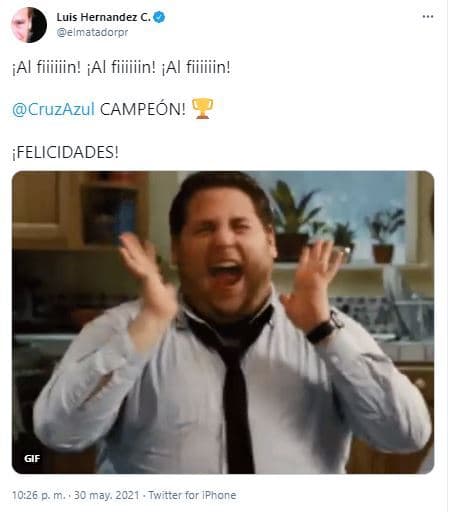The image size is (451, 512).
Task: Click the first ¡Al fiiiiiin! phrase
Action: point(47,67)
